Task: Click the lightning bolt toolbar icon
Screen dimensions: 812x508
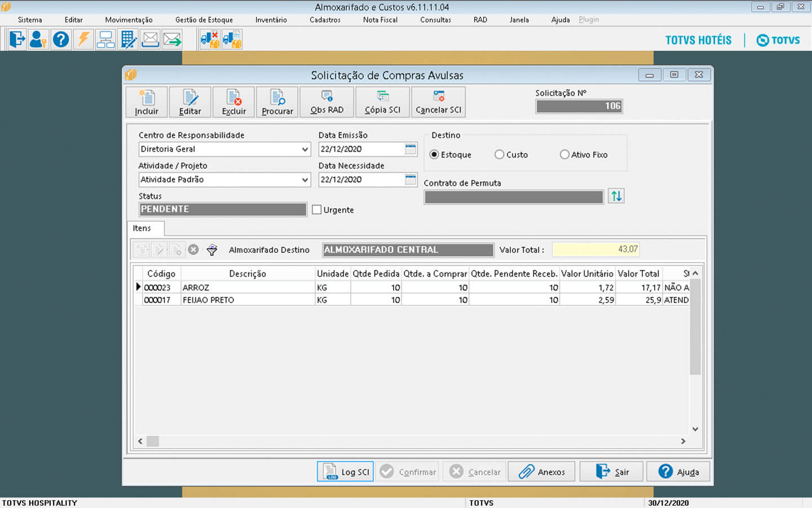Action: 83,40
